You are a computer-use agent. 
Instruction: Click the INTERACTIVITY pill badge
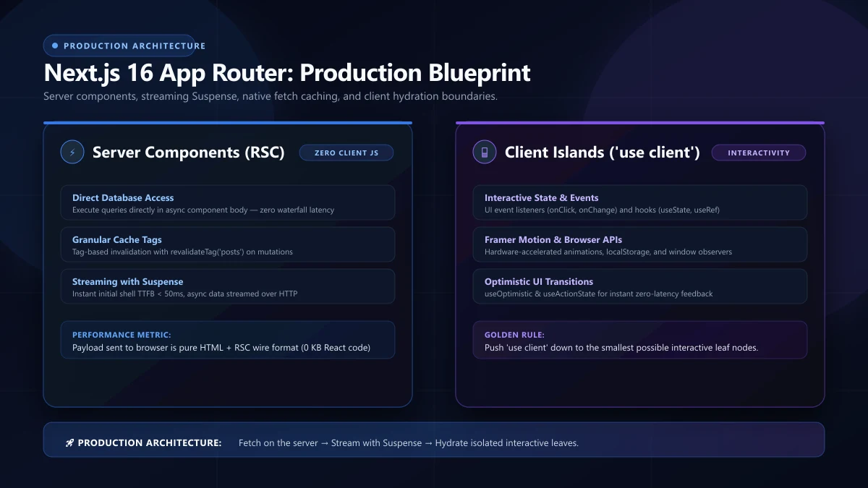pyautogui.click(x=759, y=153)
